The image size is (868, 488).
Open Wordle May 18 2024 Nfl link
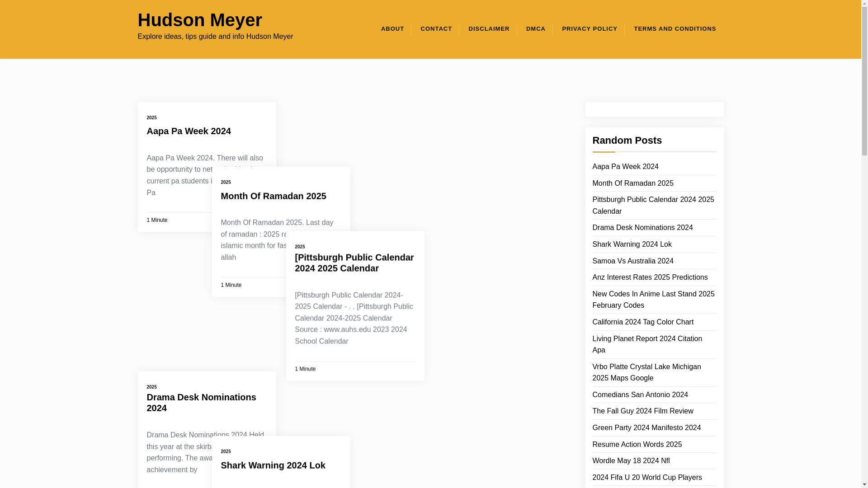point(631,461)
